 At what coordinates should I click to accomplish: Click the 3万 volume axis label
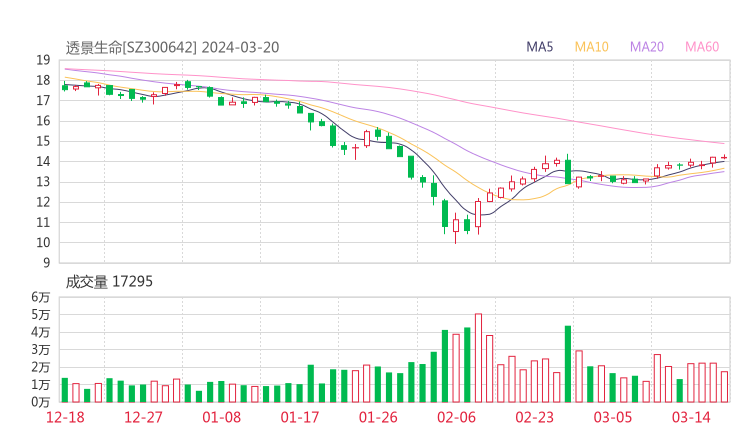41,350
